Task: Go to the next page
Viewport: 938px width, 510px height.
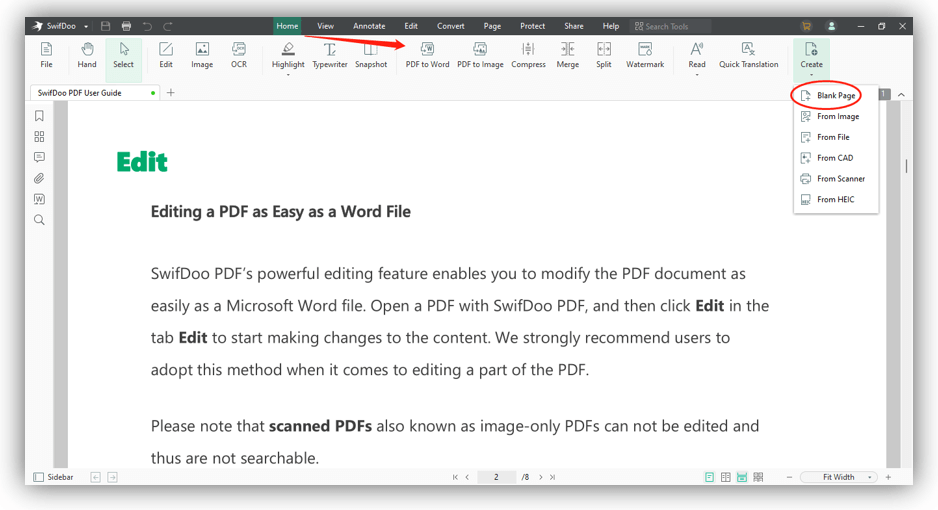Action: (x=541, y=477)
